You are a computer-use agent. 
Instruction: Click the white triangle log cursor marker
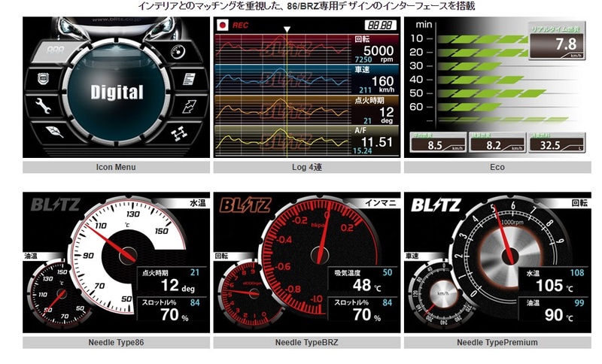pyautogui.click(x=287, y=29)
